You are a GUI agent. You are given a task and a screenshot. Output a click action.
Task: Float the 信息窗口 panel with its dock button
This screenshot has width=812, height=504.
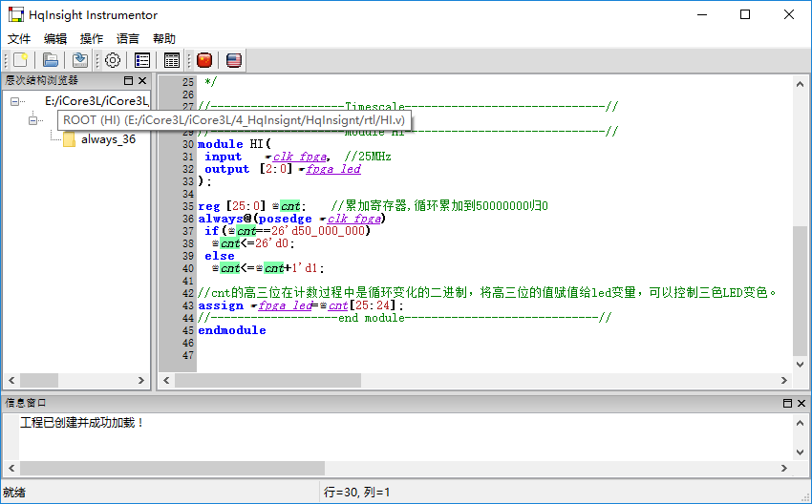[788, 404]
